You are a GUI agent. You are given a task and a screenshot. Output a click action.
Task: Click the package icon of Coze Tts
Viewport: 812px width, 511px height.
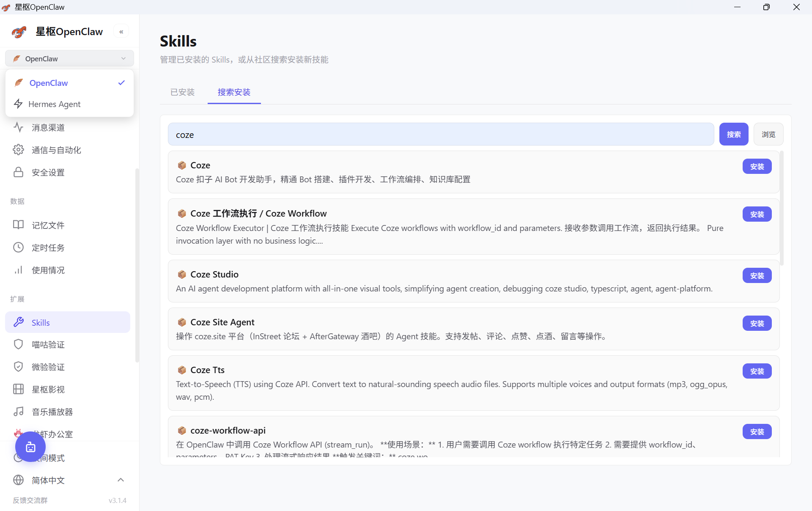coord(182,370)
